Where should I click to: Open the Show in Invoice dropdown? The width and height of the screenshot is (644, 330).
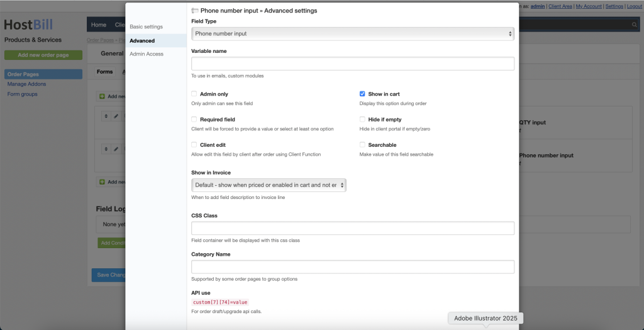click(x=269, y=185)
